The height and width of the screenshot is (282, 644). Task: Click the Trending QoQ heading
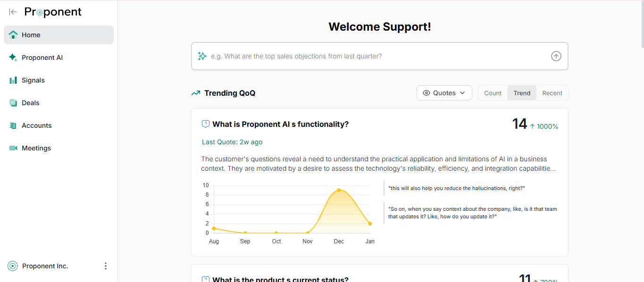pos(230,93)
